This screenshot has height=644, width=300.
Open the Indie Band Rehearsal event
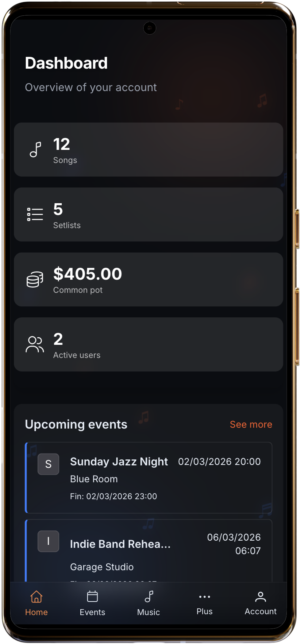coord(120,544)
